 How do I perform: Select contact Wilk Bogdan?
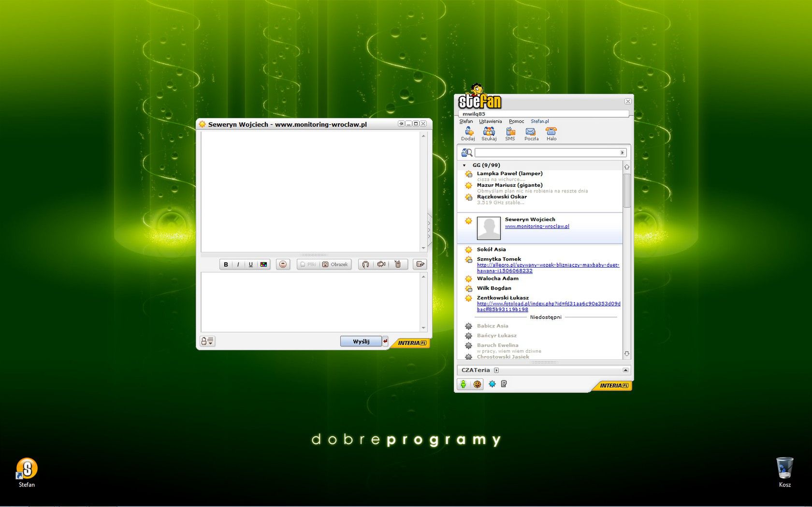pyautogui.click(x=494, y=288)
